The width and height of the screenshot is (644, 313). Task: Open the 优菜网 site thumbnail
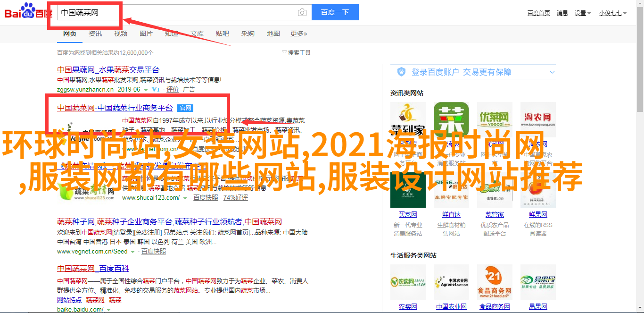495,119
